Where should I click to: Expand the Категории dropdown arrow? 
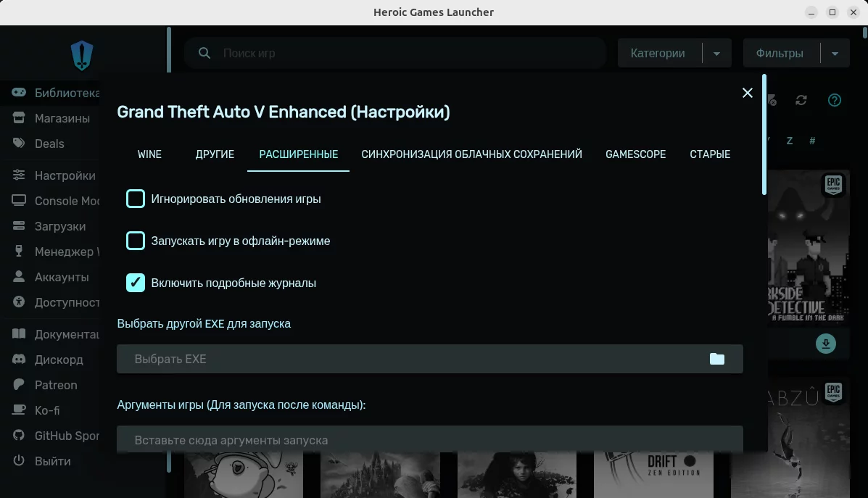717,54
